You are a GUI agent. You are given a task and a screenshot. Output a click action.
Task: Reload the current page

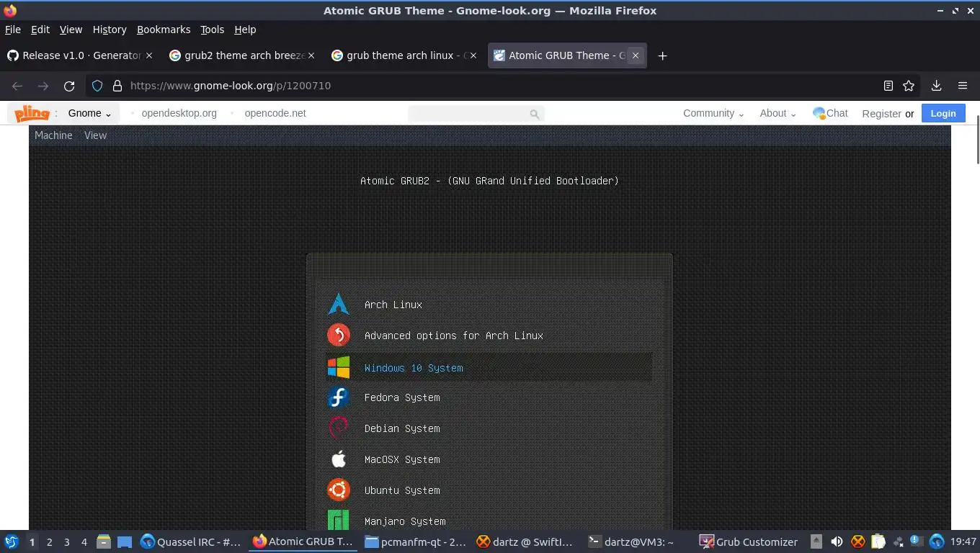click(69, 86)
